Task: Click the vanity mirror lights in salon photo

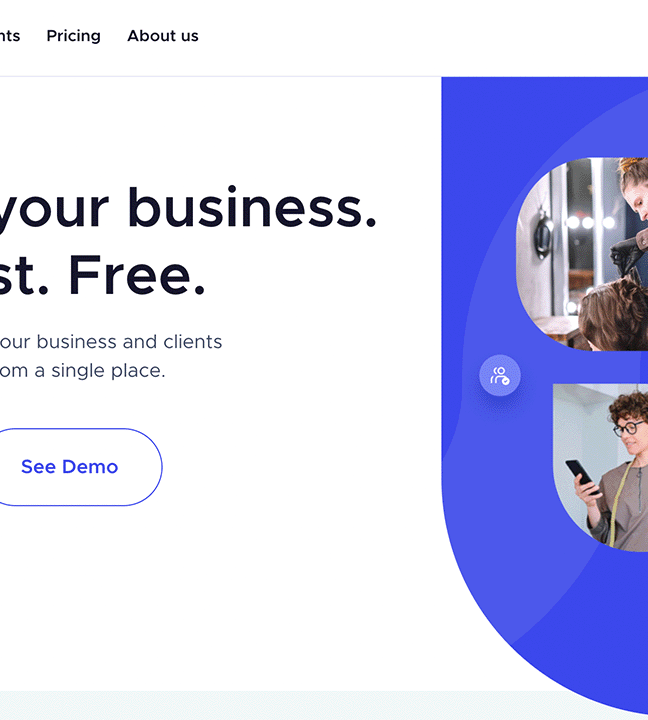Action: [590, 222]
